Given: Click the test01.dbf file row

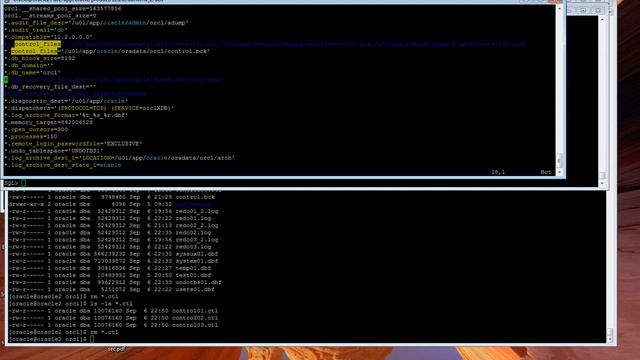Looking at the screenshot, I should (110, 275).
